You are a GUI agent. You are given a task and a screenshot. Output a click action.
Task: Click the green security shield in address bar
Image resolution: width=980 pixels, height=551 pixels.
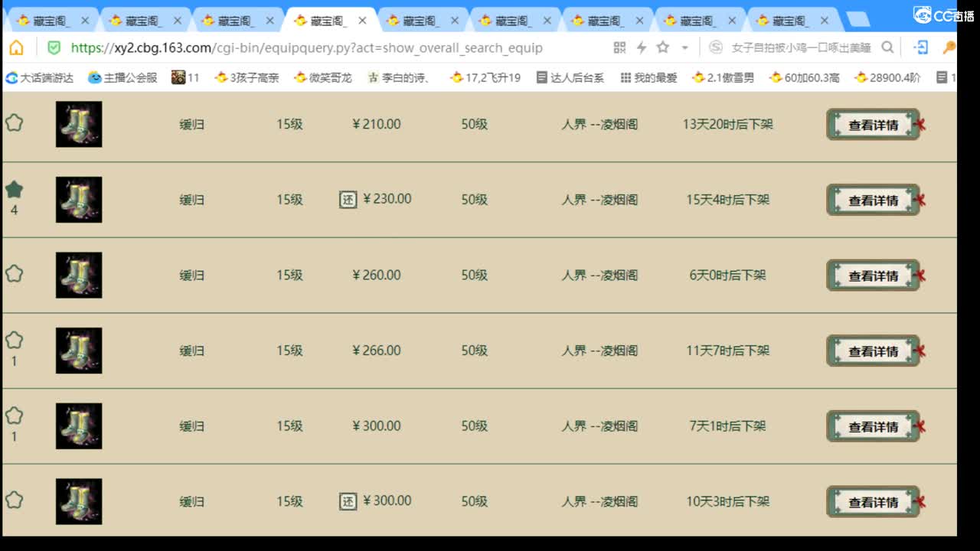coord(53,47)
